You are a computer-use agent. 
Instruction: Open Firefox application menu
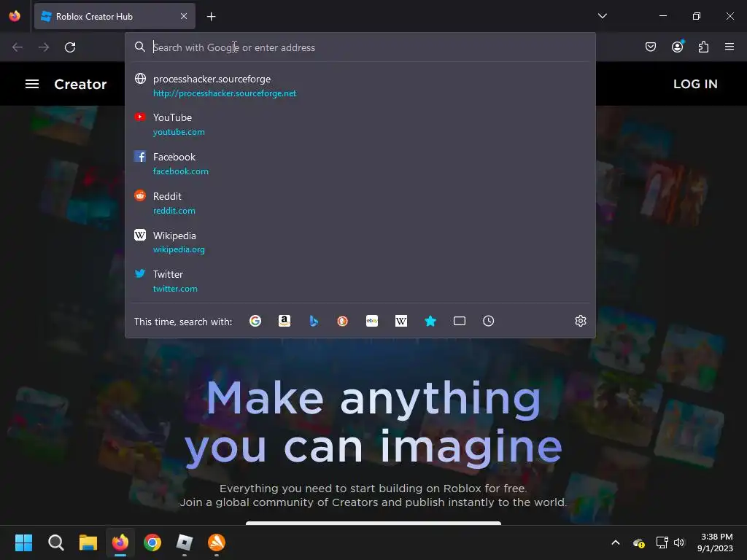pyautogui.click(x=729, y=47)
